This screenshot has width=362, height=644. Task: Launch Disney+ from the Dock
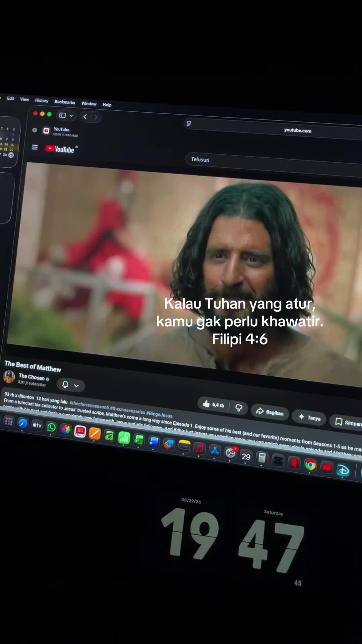(x=343, y=470)
